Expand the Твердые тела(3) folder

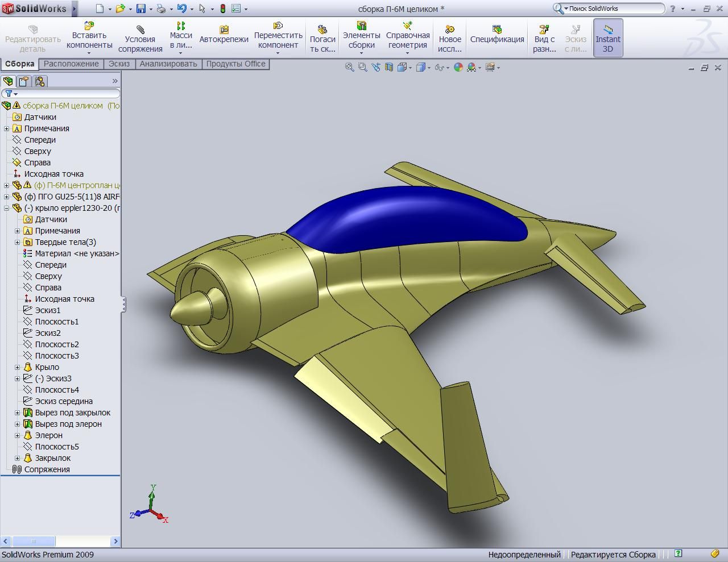17,242
